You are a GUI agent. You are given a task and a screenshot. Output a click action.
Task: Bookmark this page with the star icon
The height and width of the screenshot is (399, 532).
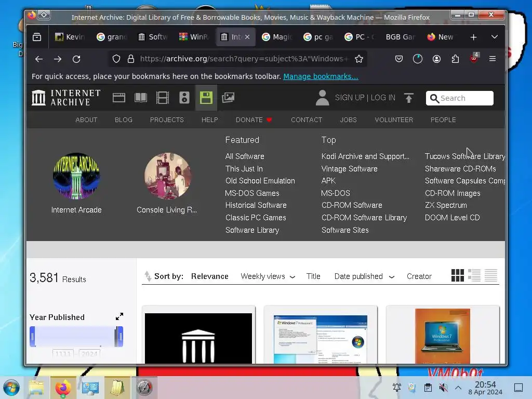[x=359, y=59]
